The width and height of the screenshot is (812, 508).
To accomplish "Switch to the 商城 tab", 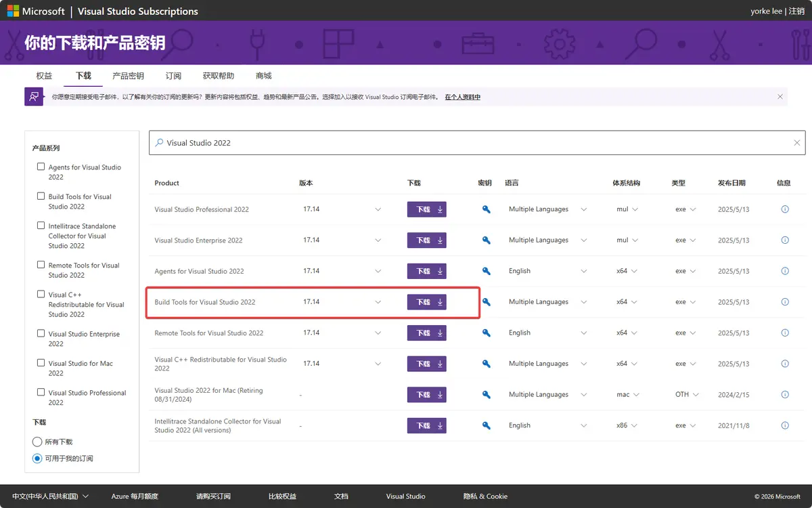I will pyautogui.click(x=264, y=76).
